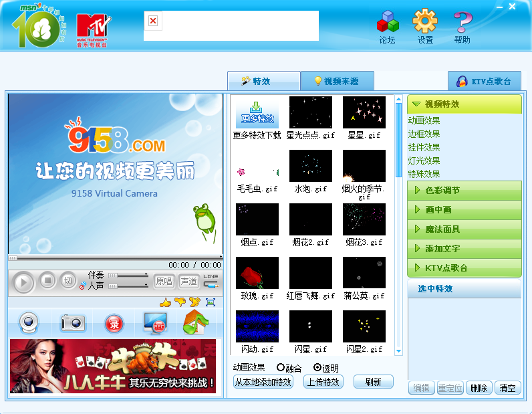Click the video playback progress bar
This screenshot has width=532, height=414.
[x=116, y=257]
